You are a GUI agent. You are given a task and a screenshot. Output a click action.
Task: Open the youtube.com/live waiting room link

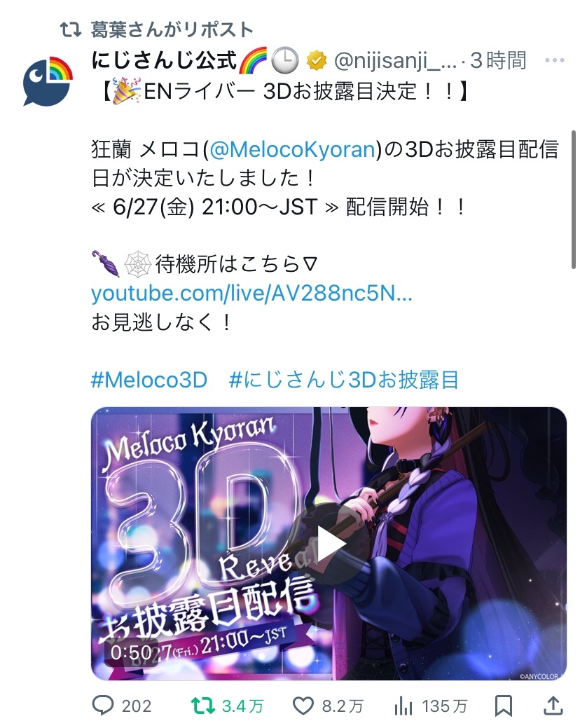251,293
